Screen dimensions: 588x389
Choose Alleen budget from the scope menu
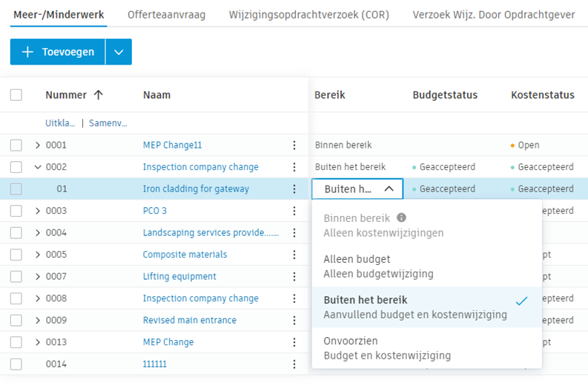[357, 259]
